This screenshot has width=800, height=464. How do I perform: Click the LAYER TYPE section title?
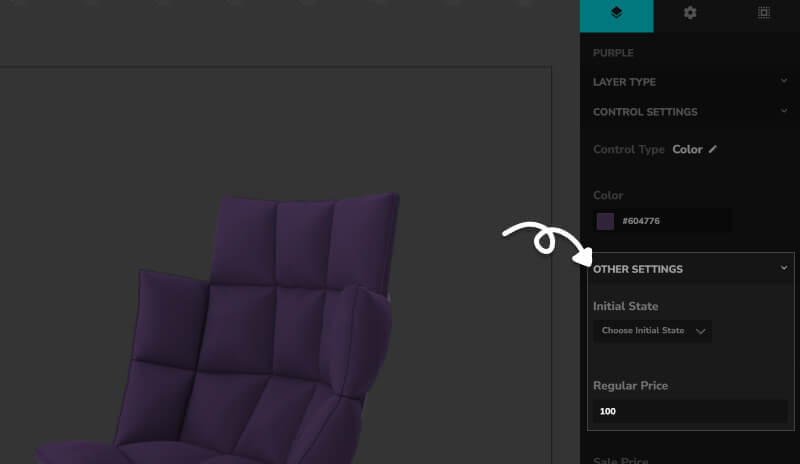tap(624, 82)
